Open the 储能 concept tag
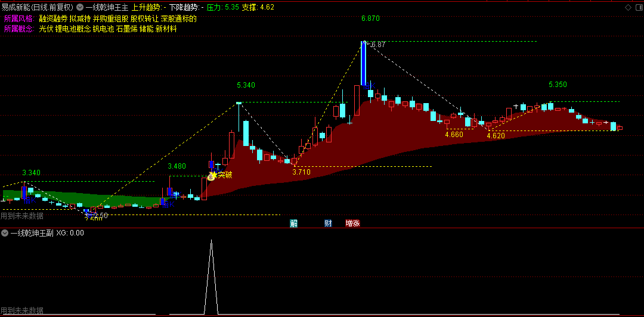 (147, 29)
